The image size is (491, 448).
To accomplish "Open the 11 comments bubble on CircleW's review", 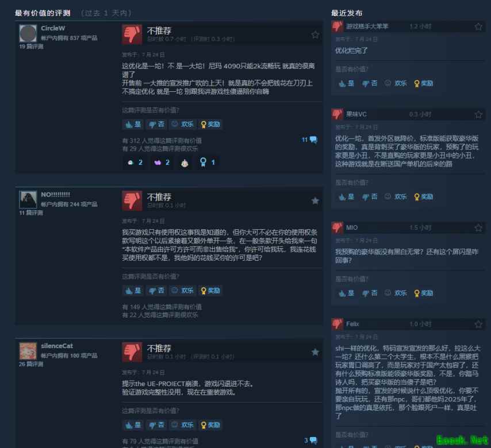I will tap(309, 140).
